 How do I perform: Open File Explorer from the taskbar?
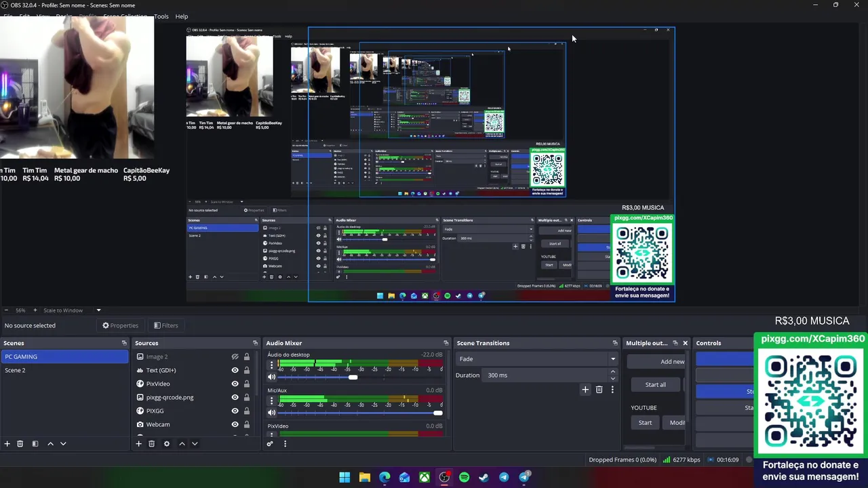pyautogui.click(x=365, y=477)
